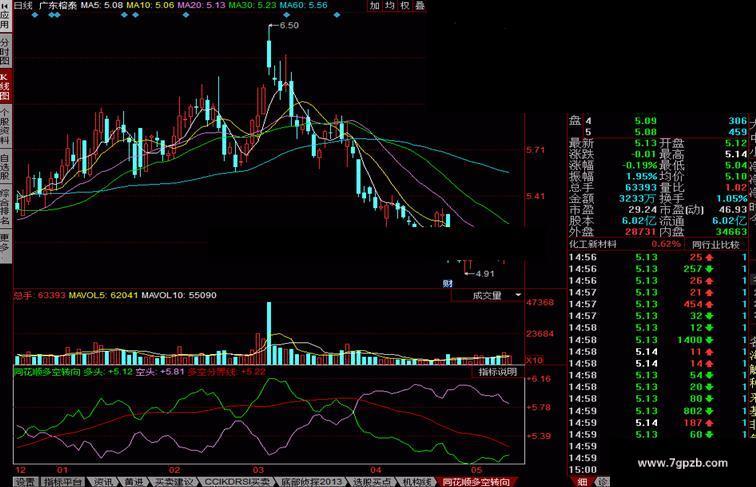Switch to 细 detail tab at bottom right
Viewport: 756px width, 487px height.
point(582,482)
